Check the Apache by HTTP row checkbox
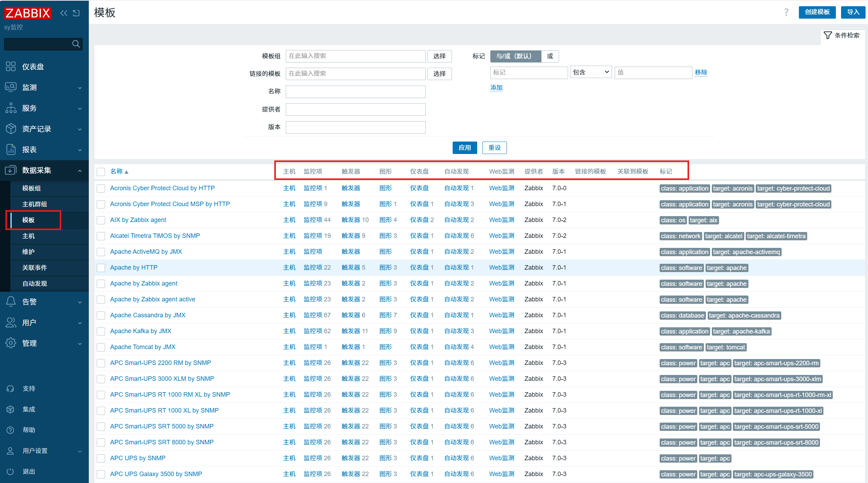Viewport: 868px width, 483px height. (101, 268)
